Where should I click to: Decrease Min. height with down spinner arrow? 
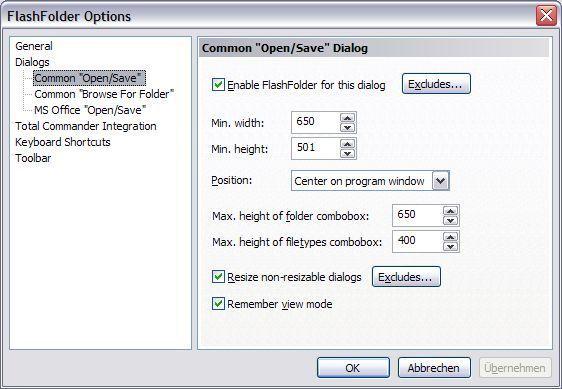click(347, 153)
